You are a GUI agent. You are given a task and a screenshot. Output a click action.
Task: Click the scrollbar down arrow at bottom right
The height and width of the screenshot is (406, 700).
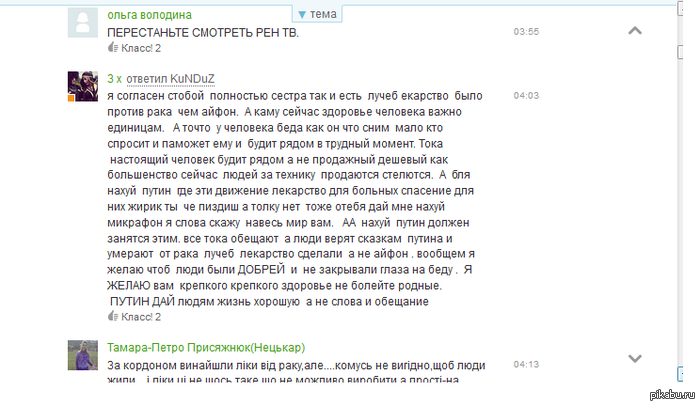coord(680,374)
